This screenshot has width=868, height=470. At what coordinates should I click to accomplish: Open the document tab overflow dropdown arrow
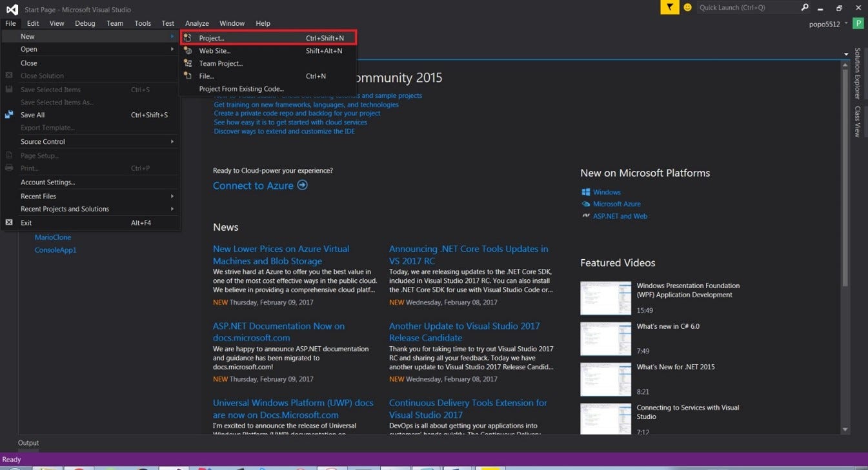846,54
